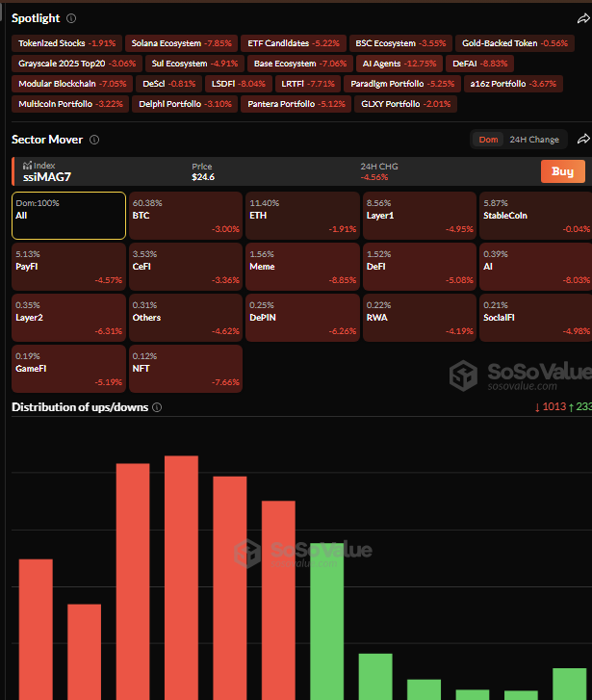This screenshot has height=700, width=592.
Task: Open Gold-Backed Token spotlight tag
Action: [515, 43]
